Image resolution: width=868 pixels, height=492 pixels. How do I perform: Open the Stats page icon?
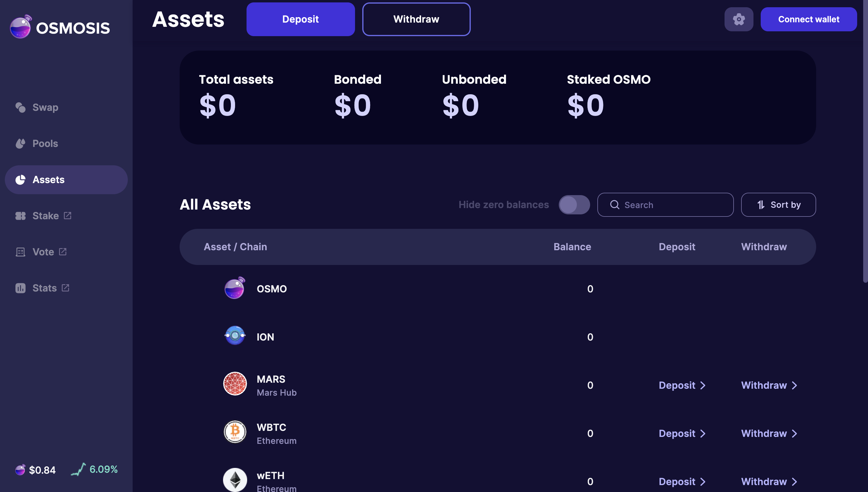(20, 288)
